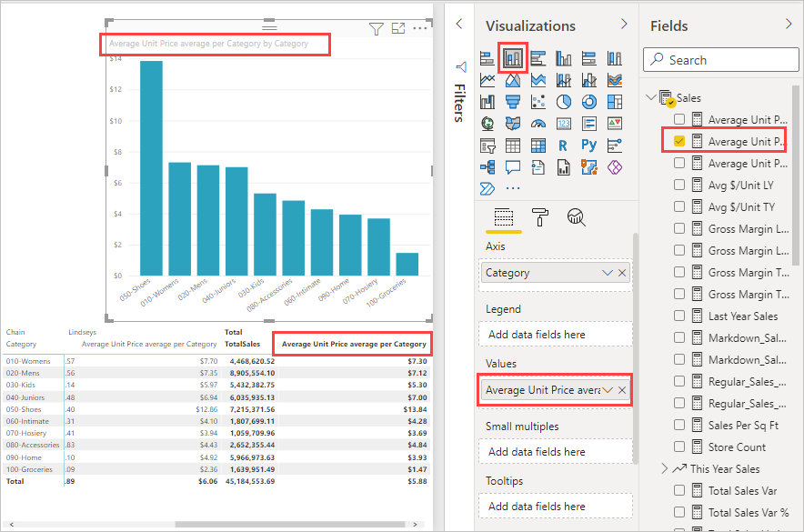Image resolution: width=804 pixels, height=532 pixels.
Task: Click the Search box in Fields pane
Action: point(720,59)
